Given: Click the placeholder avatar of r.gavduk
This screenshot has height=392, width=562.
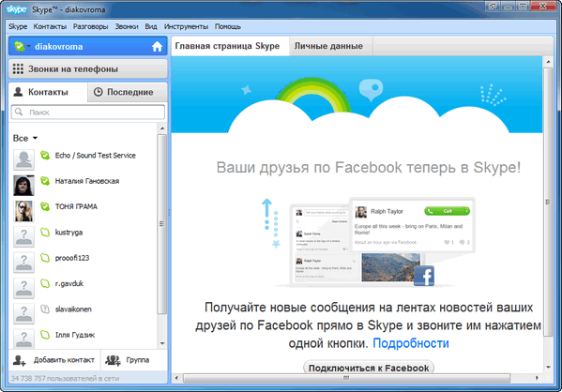Looking at the screenshot, I should click(23, 289).
